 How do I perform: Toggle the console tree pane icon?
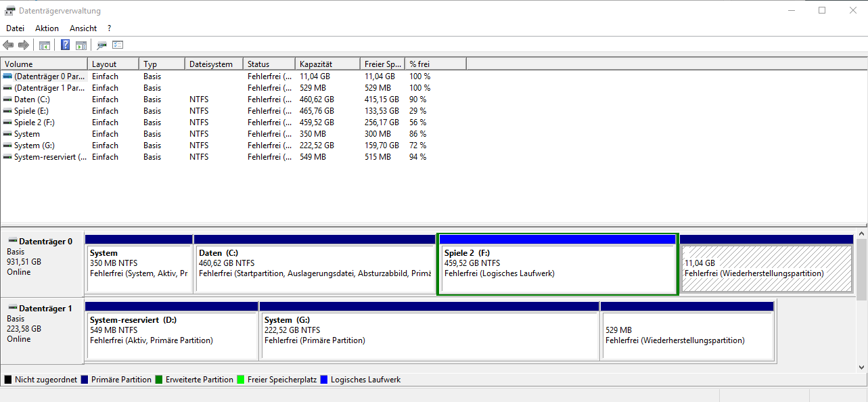[45, 45]
